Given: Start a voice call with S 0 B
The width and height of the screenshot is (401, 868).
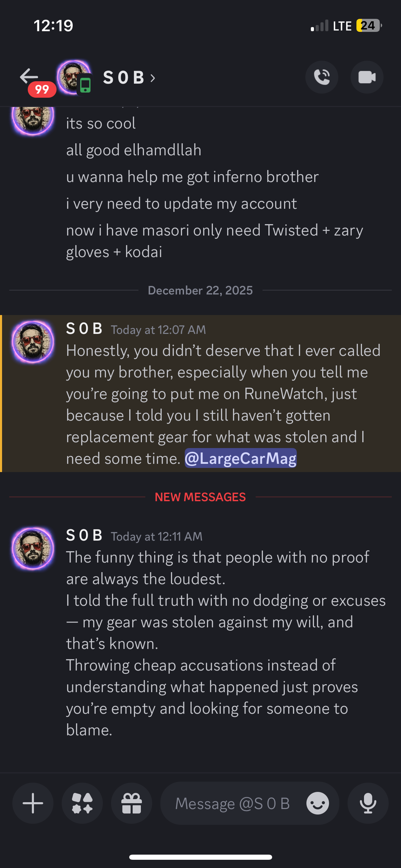Looking at the screenshot, I should click(x=321, y=77).
